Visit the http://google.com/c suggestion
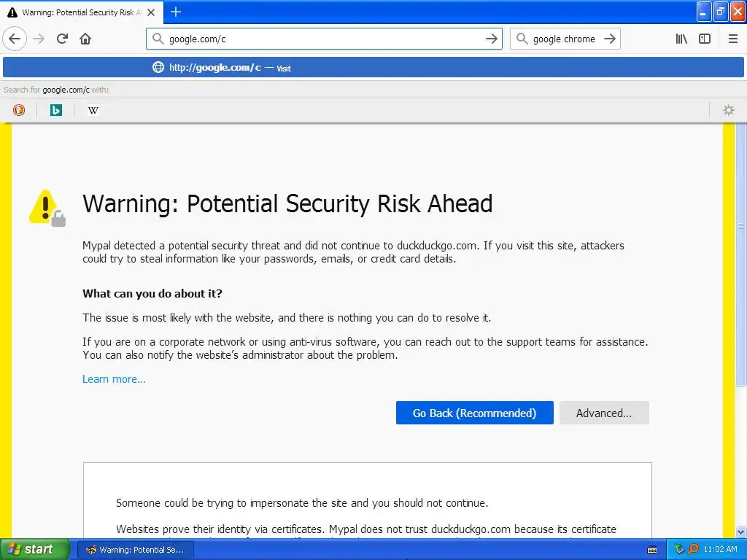Screen dimensions: 747x560 [x=373, y=68]
